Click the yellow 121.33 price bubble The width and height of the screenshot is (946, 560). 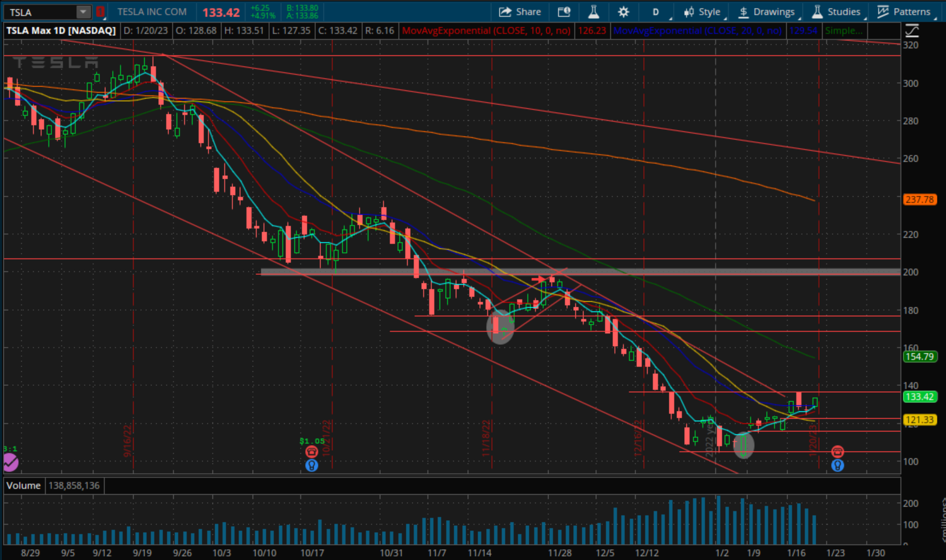click(x=920, y=420)
